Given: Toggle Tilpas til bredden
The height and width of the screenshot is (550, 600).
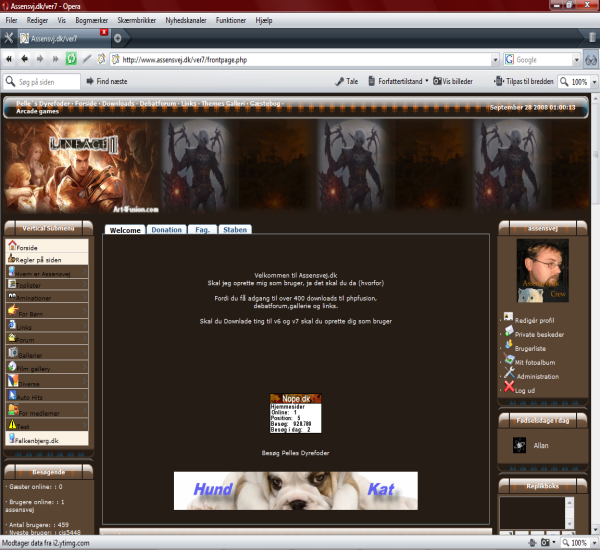Looking at the screenshot, I should pos(523,81).
